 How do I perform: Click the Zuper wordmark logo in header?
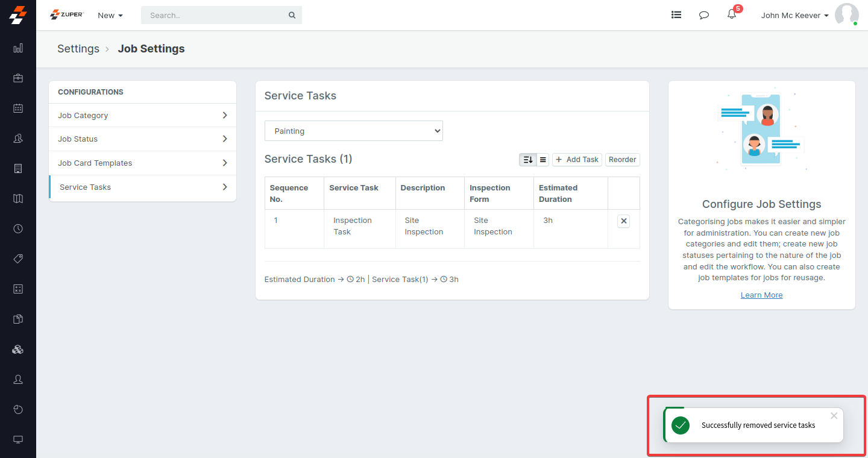coord(66,14)
